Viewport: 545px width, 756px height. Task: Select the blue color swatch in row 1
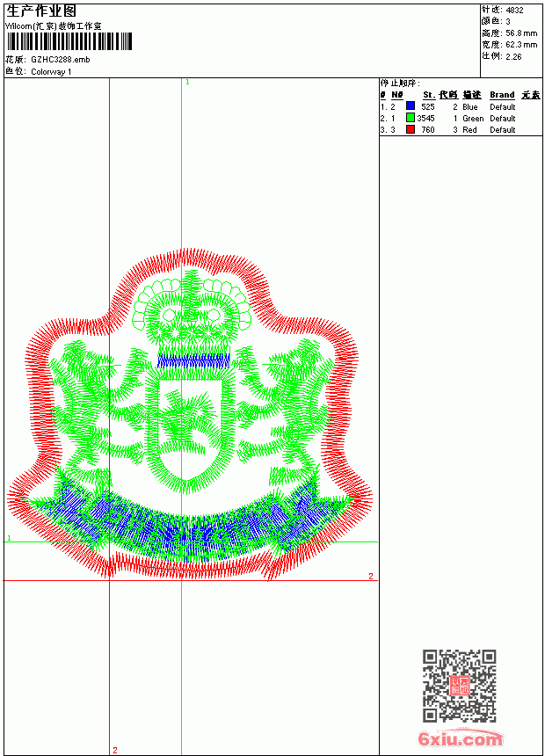411,106
